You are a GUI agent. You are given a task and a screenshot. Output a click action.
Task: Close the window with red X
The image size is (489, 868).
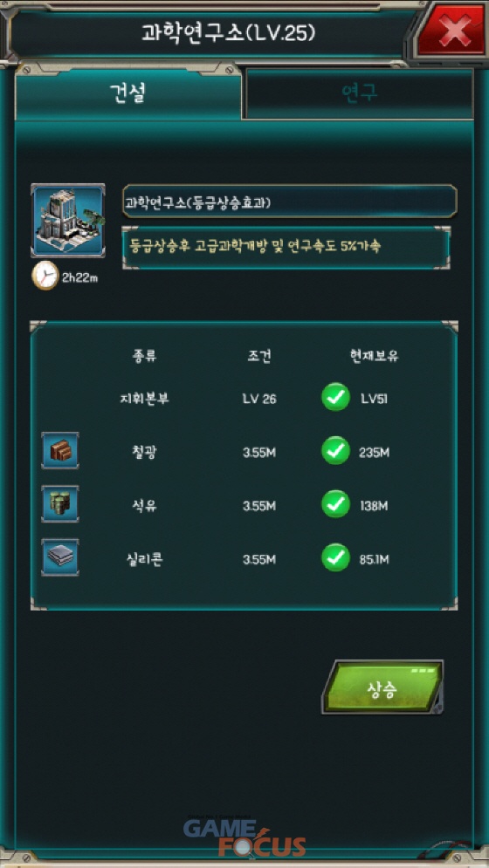coord(453,32)
